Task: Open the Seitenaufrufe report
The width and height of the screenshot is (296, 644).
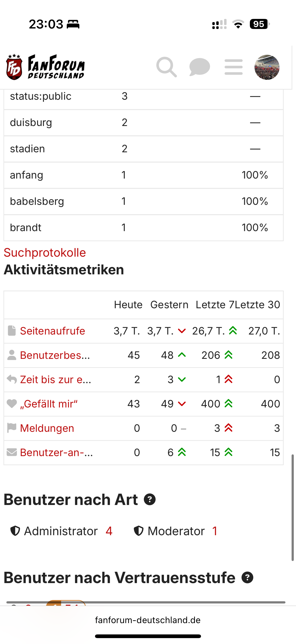Action: pyautogui.click(x=53, y=331)
